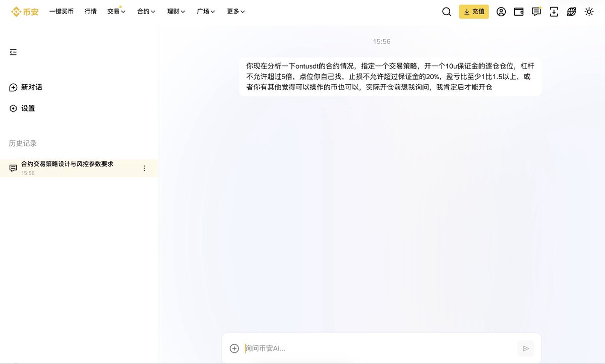
Task: Expand the 理财 dropdown
Action: click(x=175, y=11)
